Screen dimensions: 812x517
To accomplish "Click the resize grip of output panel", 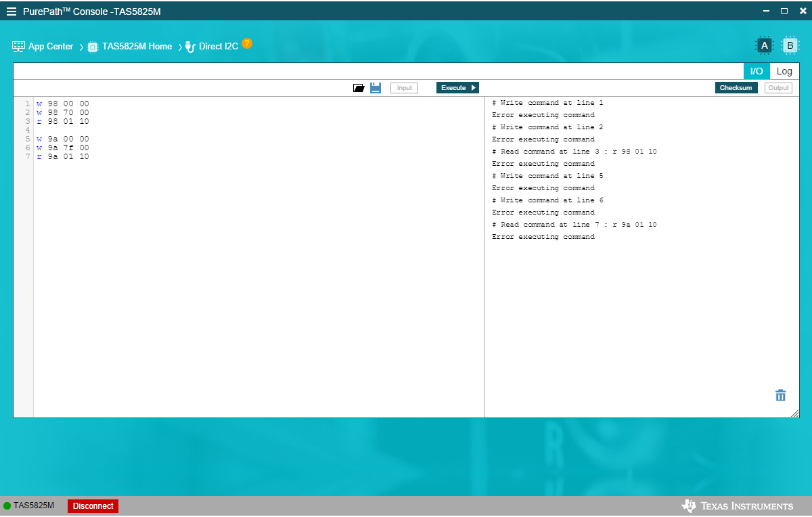I will 794,413.
